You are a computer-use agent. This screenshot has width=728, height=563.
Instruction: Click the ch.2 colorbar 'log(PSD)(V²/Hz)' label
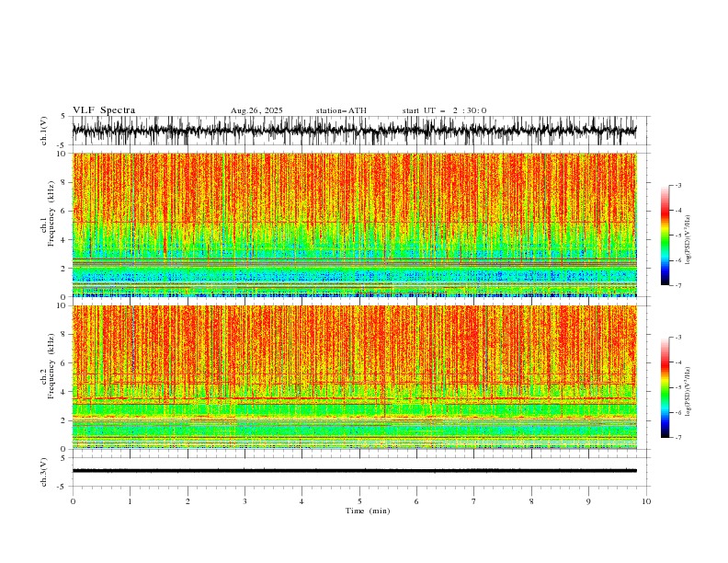(x=688, y=392)
